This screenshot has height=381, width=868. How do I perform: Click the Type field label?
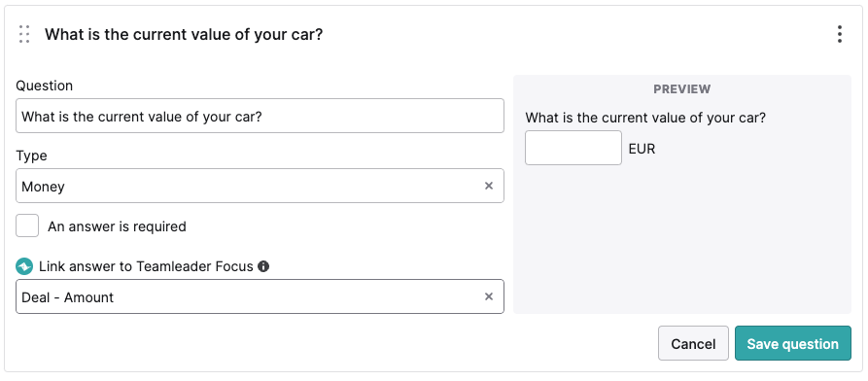pos(31,156)
